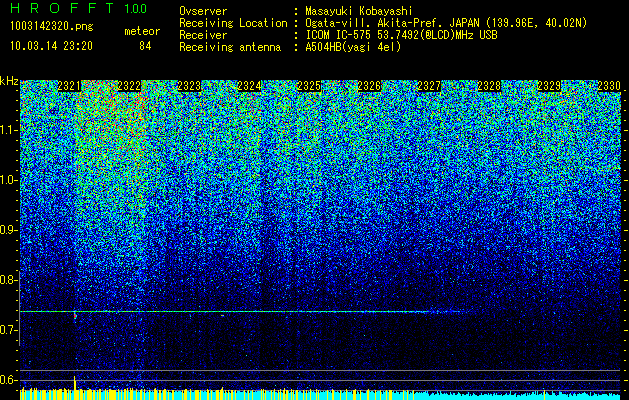Click the 1.1 kHz axis label
The width and height of the screenshot is (629, 400).
[8, 130]
